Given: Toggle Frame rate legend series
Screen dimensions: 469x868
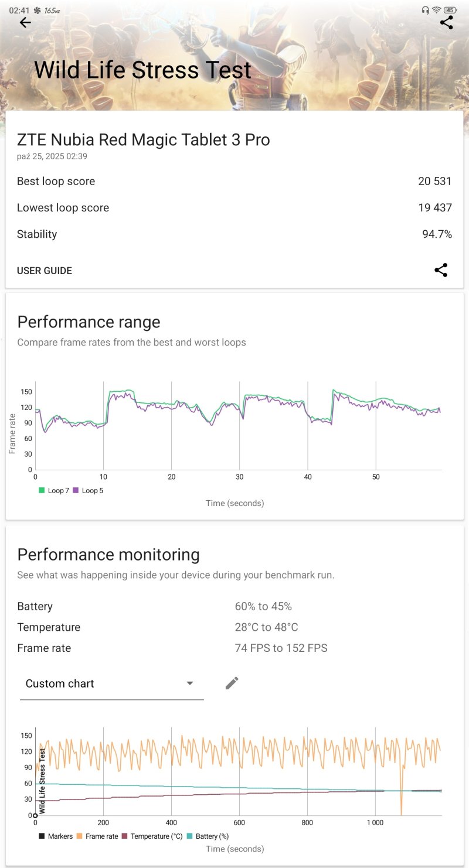Looking at the screenshot, I should pos(97,836).
